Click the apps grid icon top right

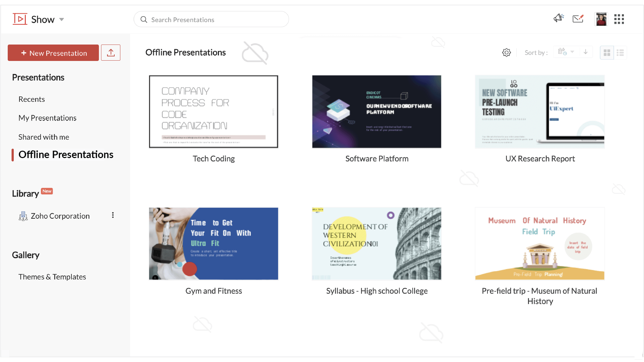pyautogui.click(x=620, y=19)
